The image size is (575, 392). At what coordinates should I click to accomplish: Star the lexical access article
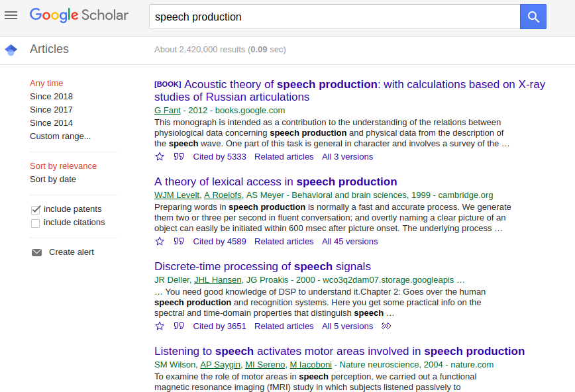point(160,241)
